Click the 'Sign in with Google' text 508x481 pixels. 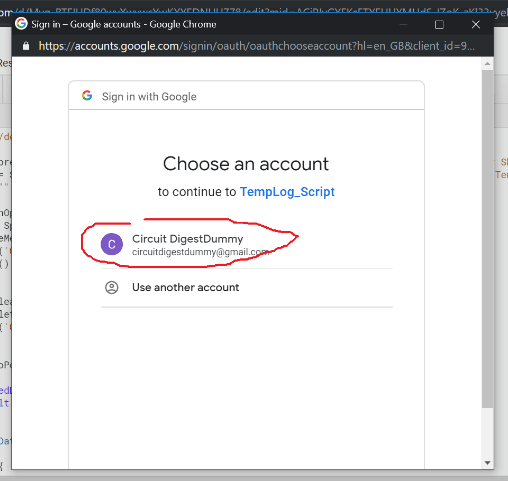149,97
